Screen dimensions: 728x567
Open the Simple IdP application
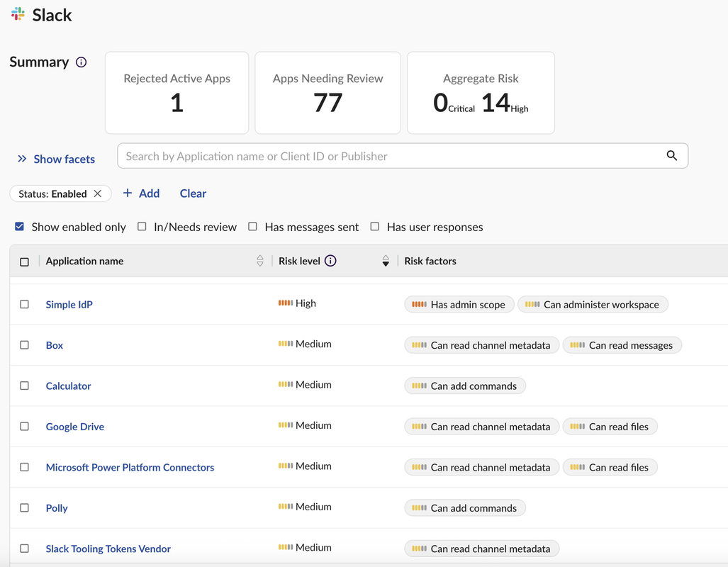[69, 305]
